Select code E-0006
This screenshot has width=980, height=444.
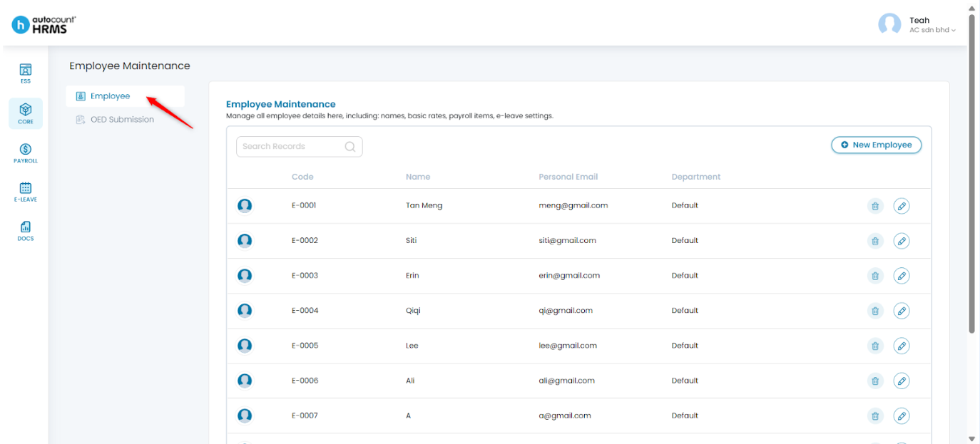pos(305,380)
